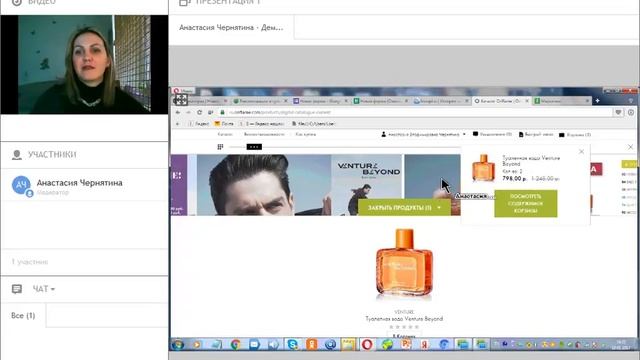The image size is (640, 360).
Task: Open the Яндекс bookmark
Action: (x=199, y=124)
